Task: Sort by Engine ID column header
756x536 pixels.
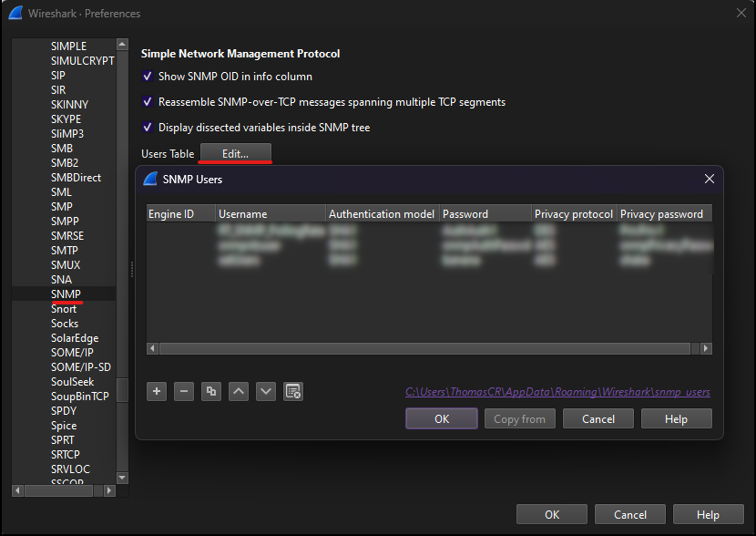Action: tap(181, 213)
